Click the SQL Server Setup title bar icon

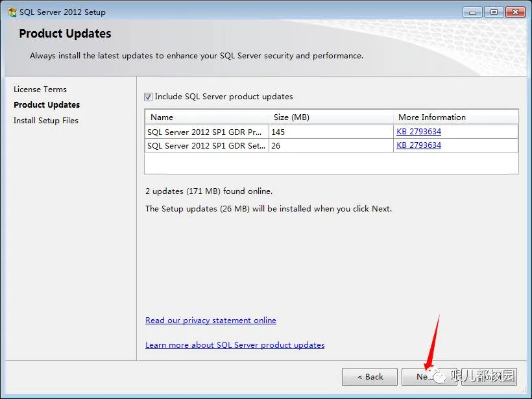(12, 12)
